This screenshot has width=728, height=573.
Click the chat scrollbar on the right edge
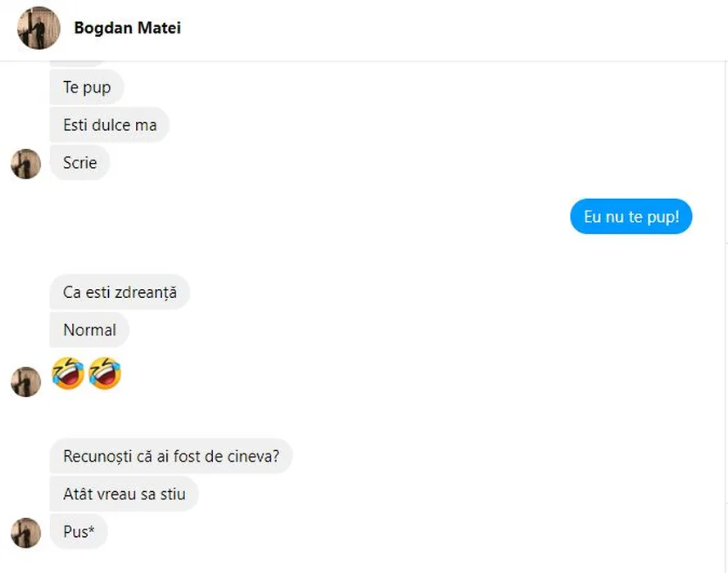click(725, 246)
